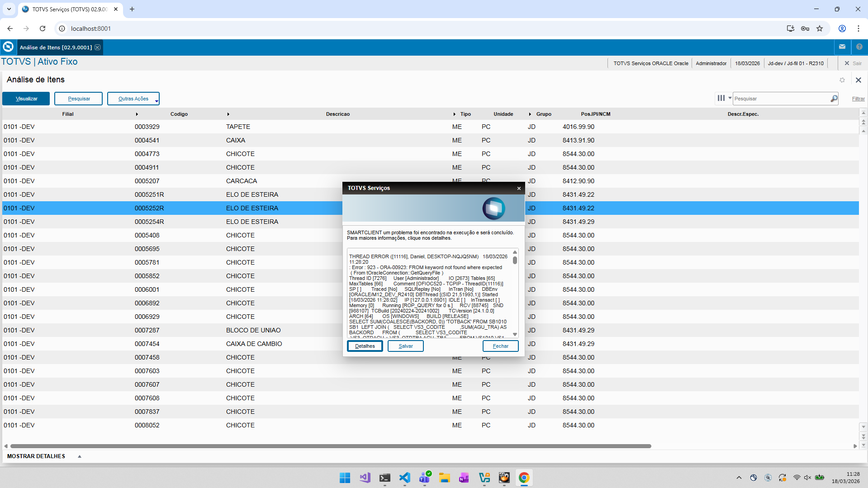Viewport: 868px width, 488px height.
Task: Select the Análise de Itens [02.9.0001] tab
Action: [56, 47]
